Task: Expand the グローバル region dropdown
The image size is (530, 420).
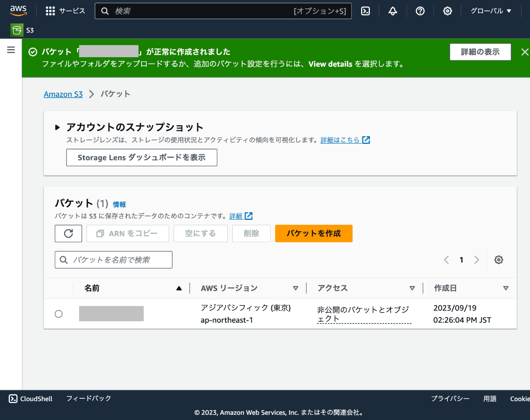Action: 491,11
